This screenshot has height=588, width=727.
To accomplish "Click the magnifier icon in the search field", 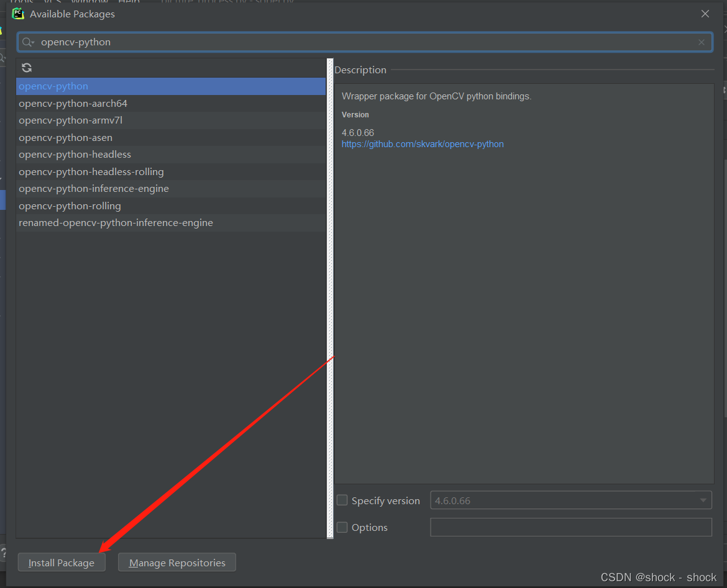I will (x=25, y=42).
